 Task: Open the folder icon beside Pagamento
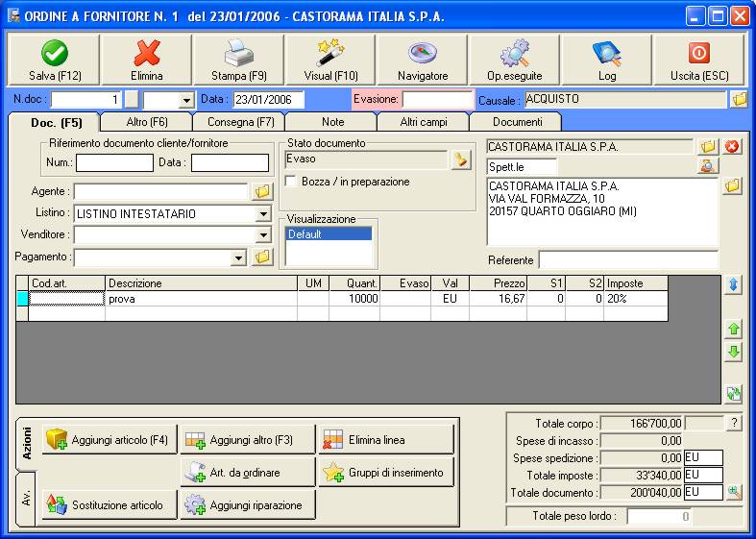click(x=262, y=257)
